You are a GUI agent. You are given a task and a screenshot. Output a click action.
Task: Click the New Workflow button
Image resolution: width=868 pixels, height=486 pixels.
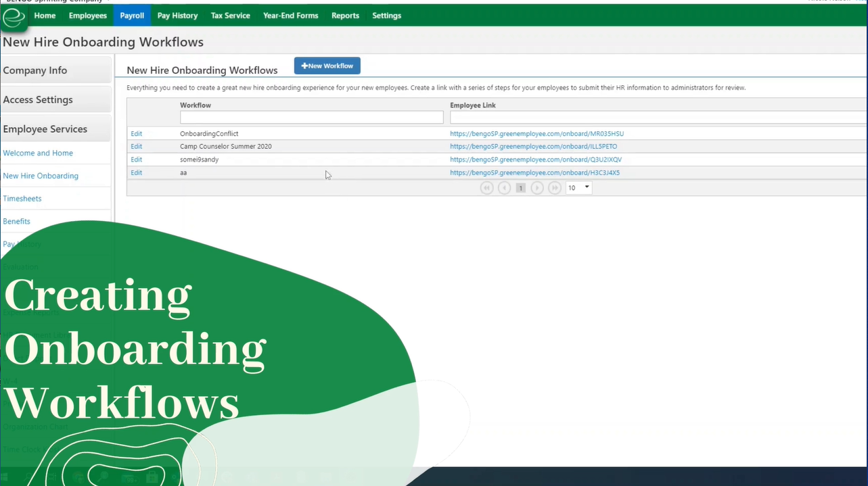point(327,66)
